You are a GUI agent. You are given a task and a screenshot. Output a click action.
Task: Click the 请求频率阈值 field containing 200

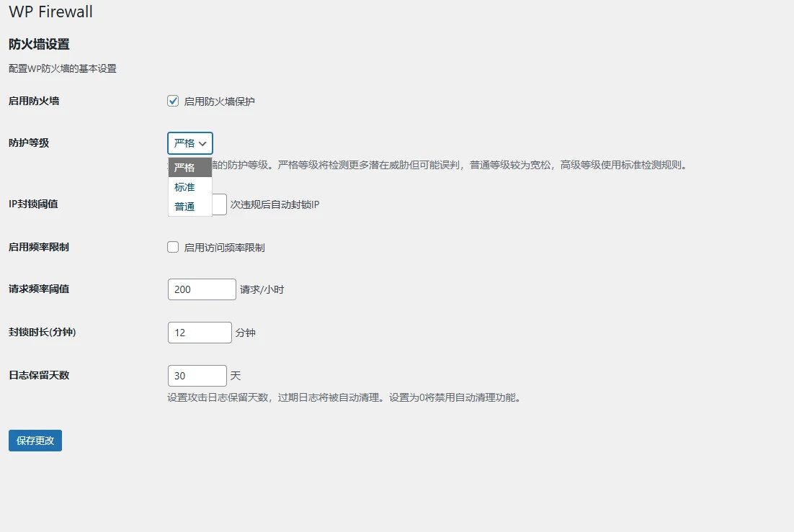[202, 289]
